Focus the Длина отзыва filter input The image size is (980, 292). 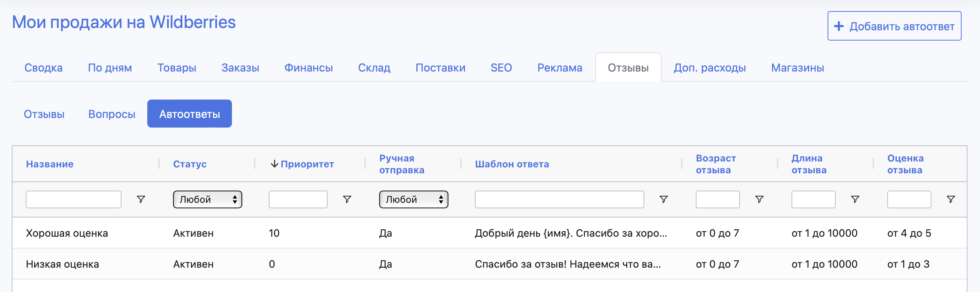click(x=813, y=199)
